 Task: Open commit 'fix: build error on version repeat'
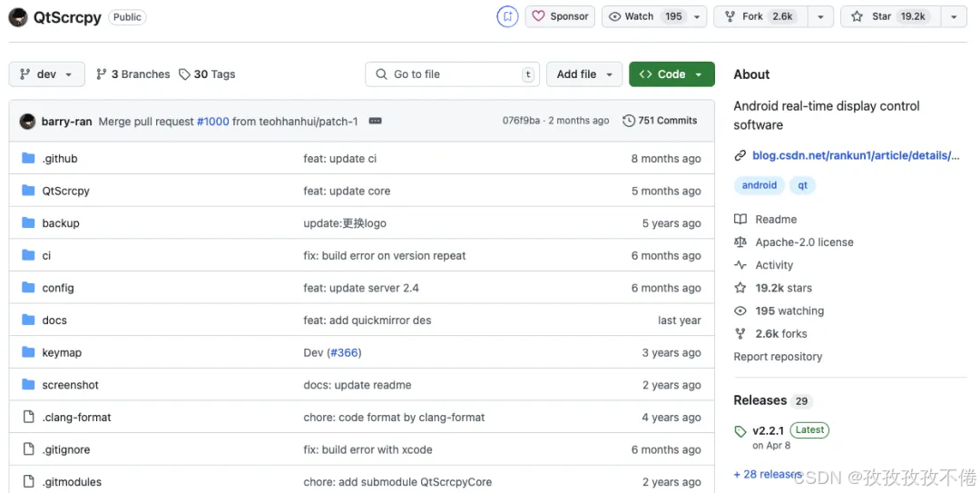coord(385,256)
